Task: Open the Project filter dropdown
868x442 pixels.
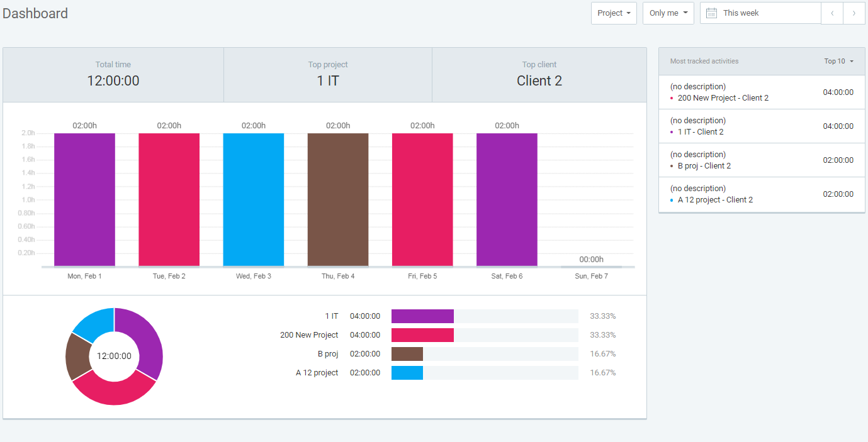Action: (613, 13)
